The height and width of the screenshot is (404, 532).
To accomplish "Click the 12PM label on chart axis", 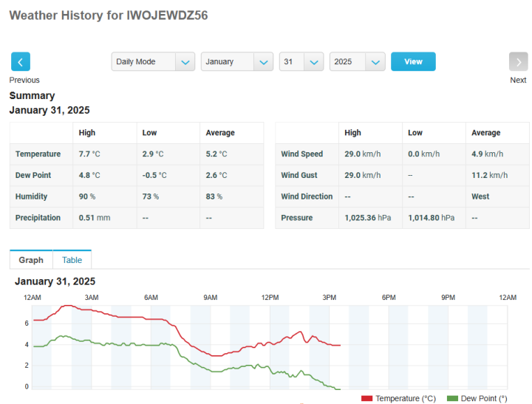I will [270, 297].
